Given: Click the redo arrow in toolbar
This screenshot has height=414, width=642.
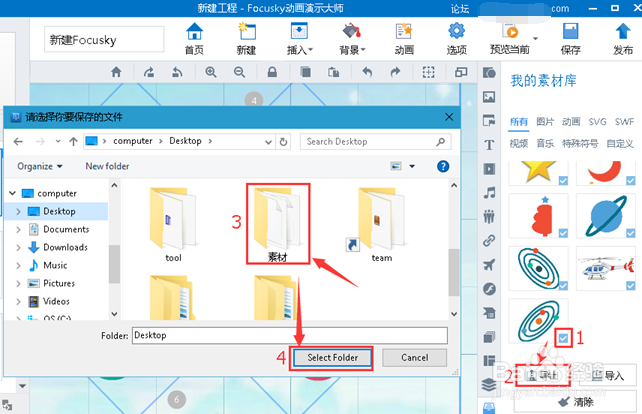Looking at the screenshot, I should click(x=395, y=72).
